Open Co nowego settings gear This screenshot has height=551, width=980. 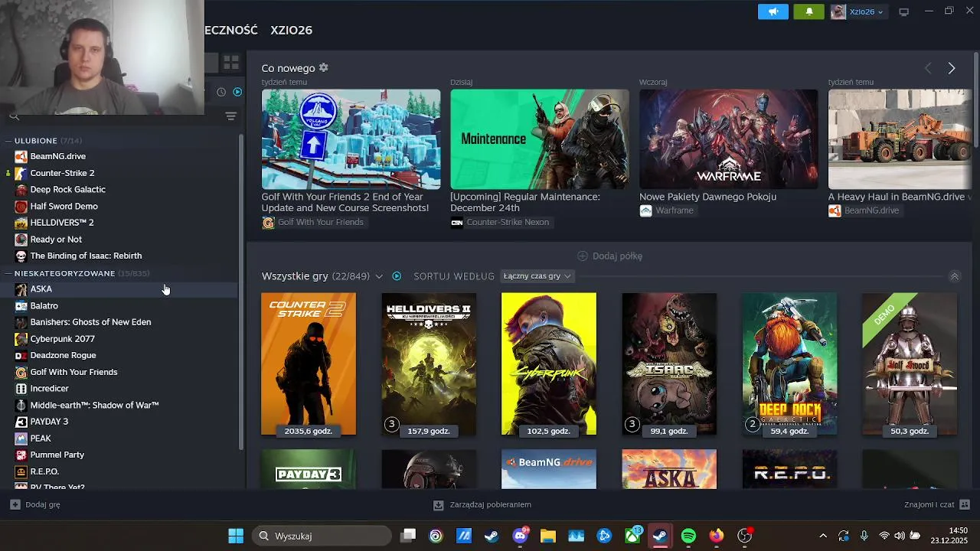(x=323, y=68)
